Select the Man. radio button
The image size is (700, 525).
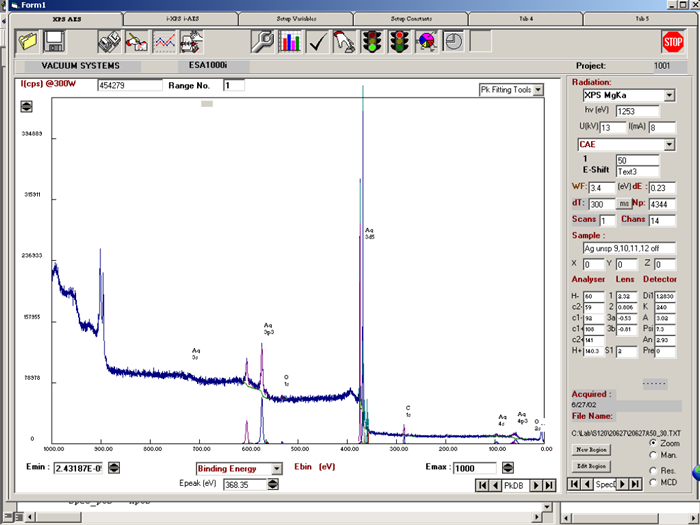pyautogui.click(x=654, y=455)
